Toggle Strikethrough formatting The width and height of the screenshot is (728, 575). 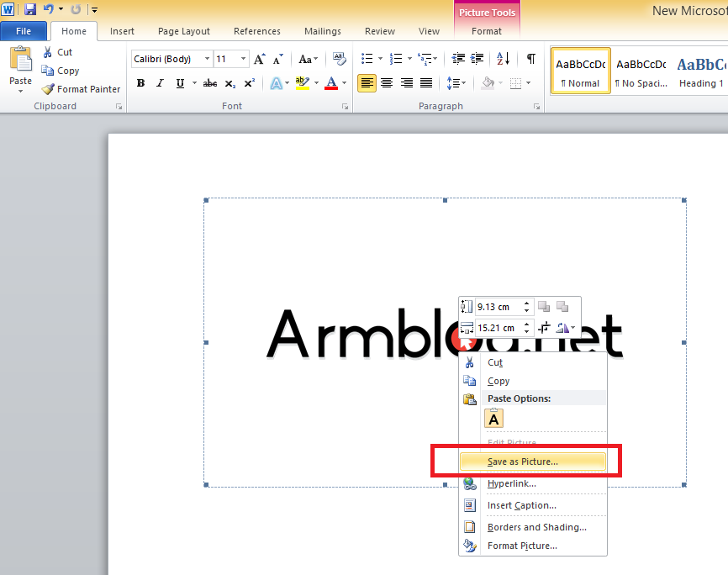210,83
